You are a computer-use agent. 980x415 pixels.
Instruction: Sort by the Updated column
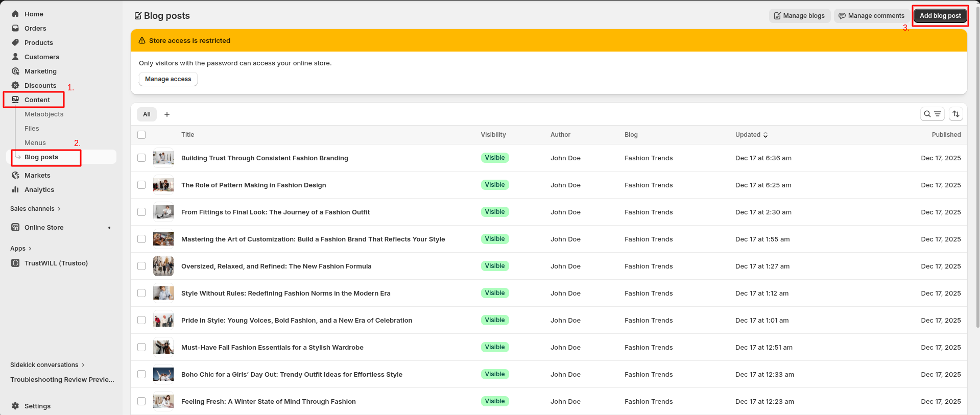751,135
